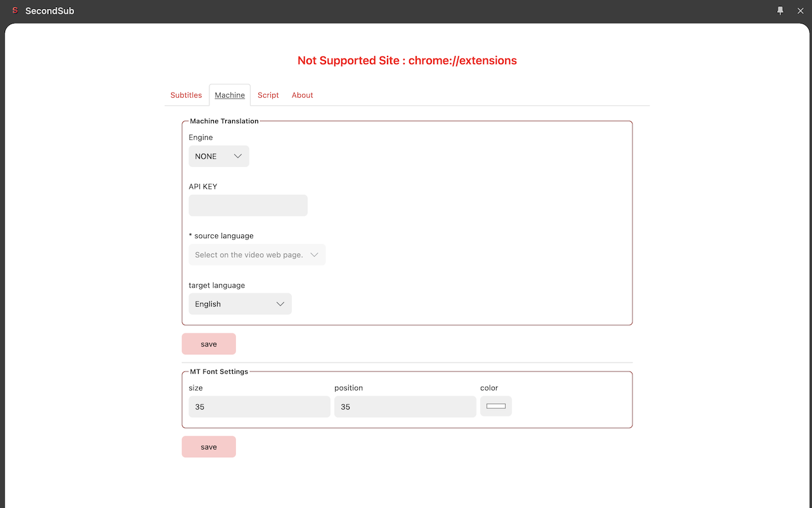This screenshot has height=508, width=812.
Task: Click the SecondSub title text
Action: click(x=49, y=11)
